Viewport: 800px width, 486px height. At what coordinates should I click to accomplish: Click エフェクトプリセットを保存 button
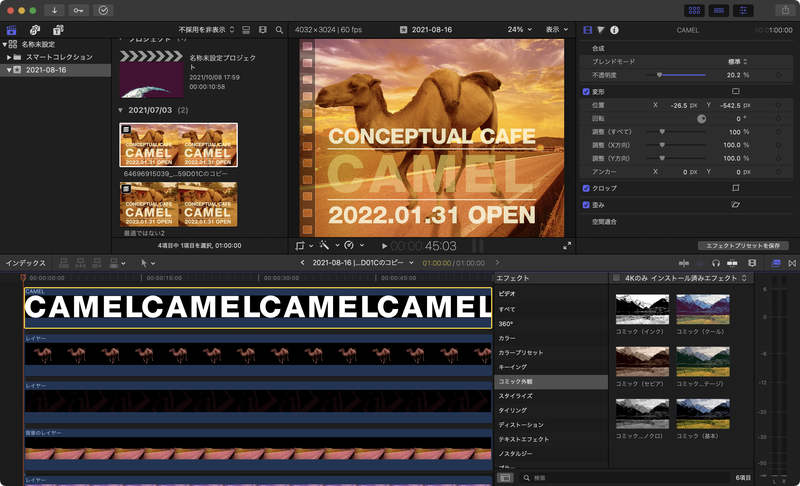click(743, 245)
